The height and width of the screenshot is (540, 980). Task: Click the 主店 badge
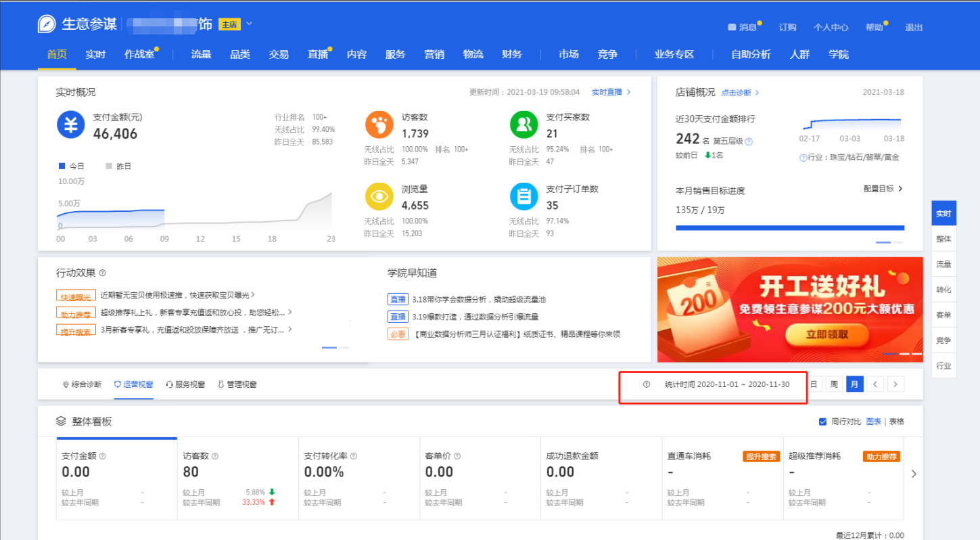[x=229, y=24]
